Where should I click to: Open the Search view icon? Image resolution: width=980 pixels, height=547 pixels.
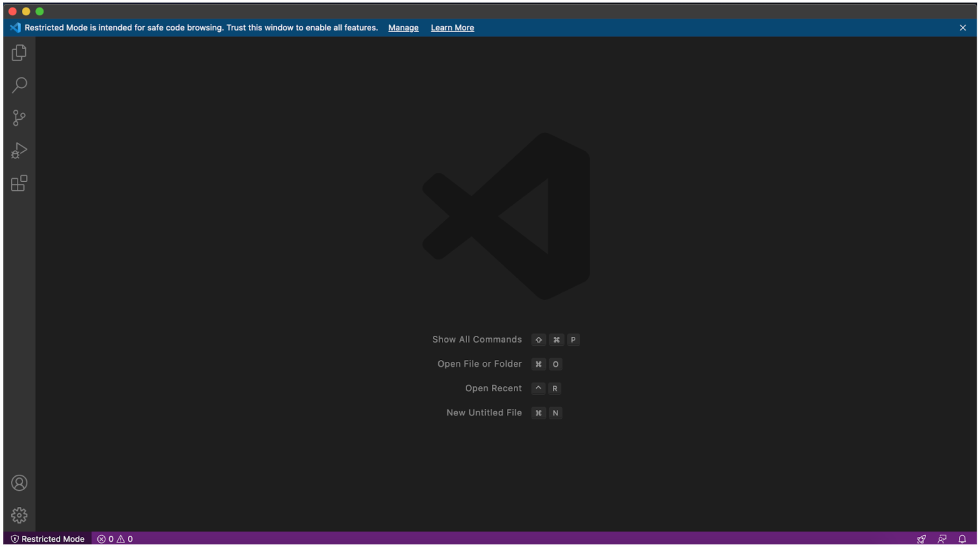[19, 85]
